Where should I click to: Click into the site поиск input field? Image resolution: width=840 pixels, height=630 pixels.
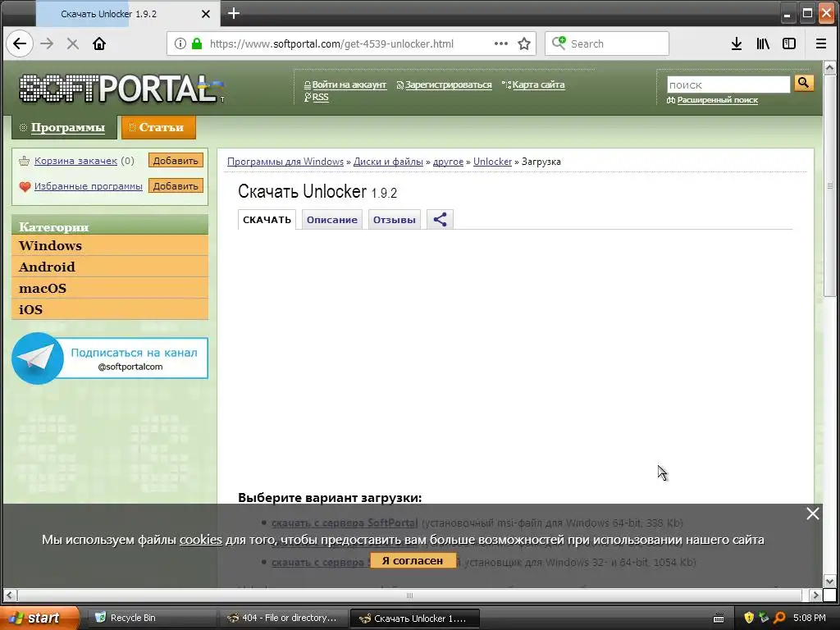728,84
